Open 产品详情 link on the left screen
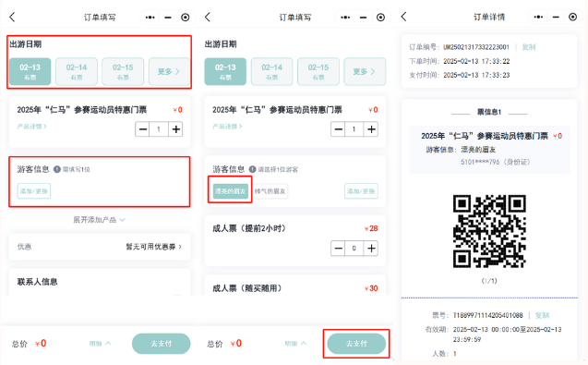This screenshot has height=365, width=588. point(32,127)
